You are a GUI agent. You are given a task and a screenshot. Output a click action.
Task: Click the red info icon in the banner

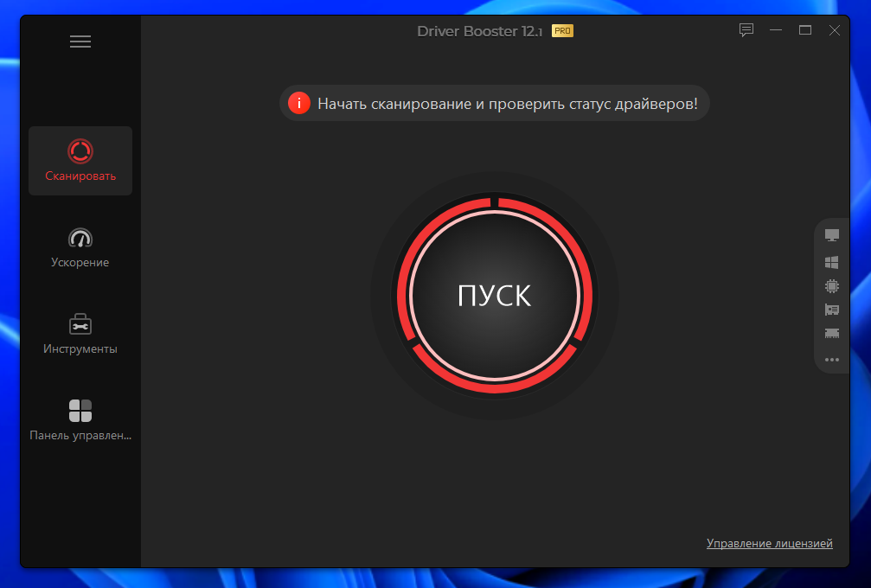(x=299, y=102)
